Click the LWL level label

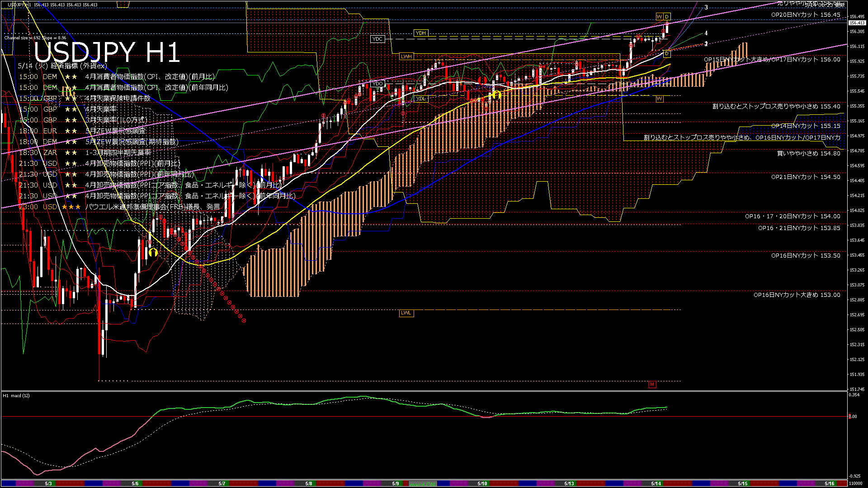tap(406, 313)
